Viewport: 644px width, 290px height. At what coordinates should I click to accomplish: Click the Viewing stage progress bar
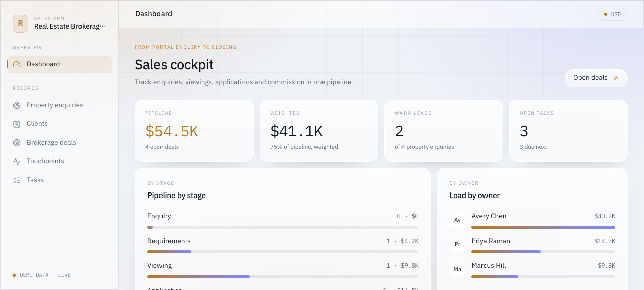click(x=282, y=277)
